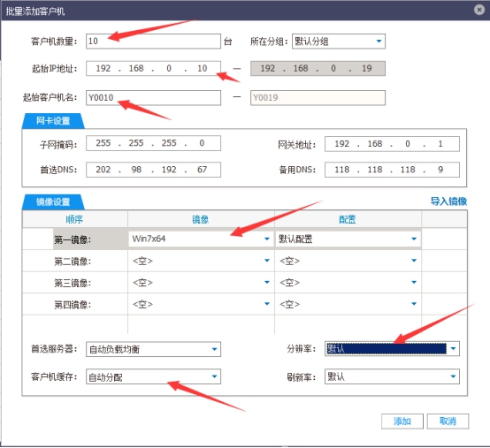
Task: Click the 取消 button
Action: tap(448, 421)
